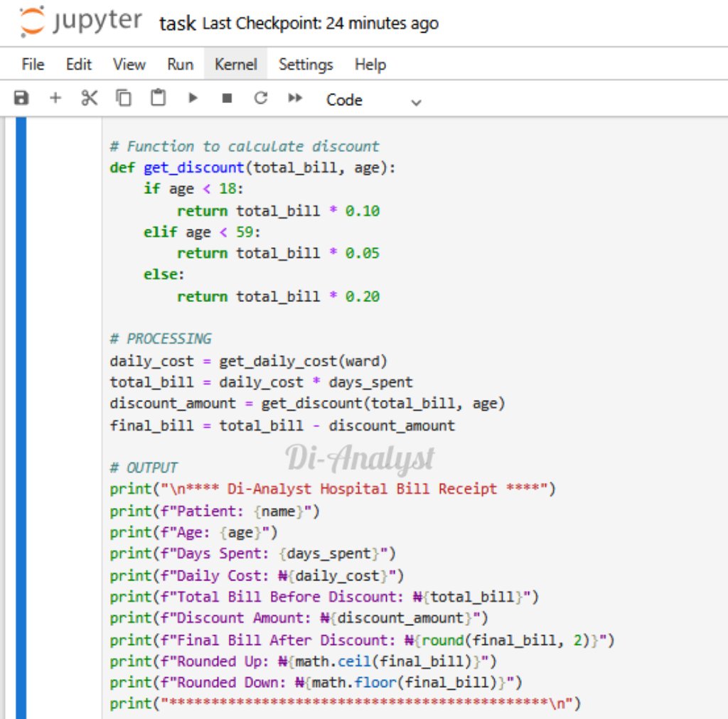Open the Run menu
728x719 pixels.
click(x=180, y=65)
